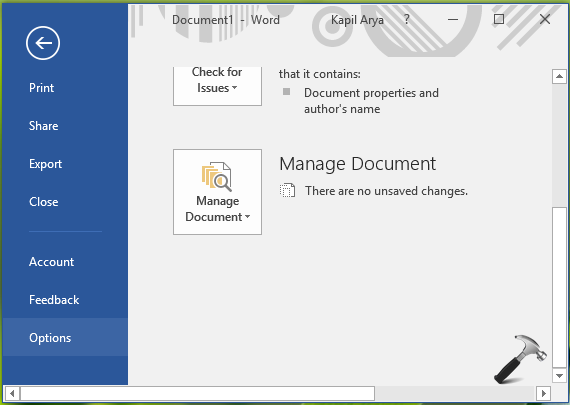Click the Kapil Arya account name

click(x=357, y=20)
